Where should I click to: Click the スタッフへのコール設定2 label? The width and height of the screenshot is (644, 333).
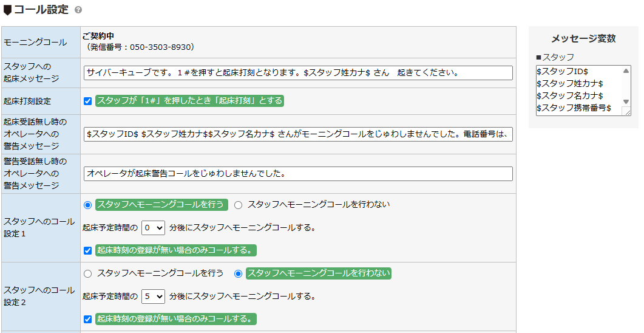[x=39, y=297]
